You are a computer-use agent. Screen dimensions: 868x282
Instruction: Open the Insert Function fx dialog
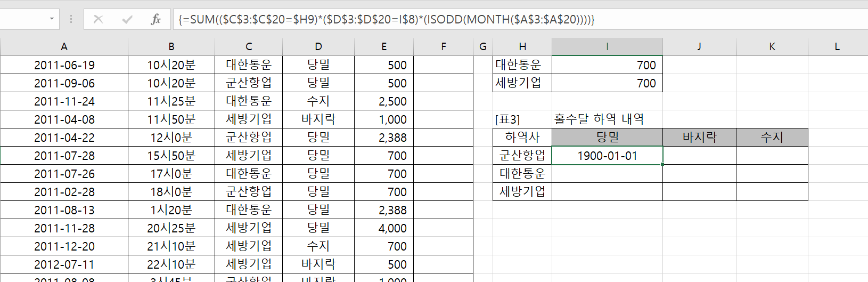pyautogui.click(x=155, y=20)
